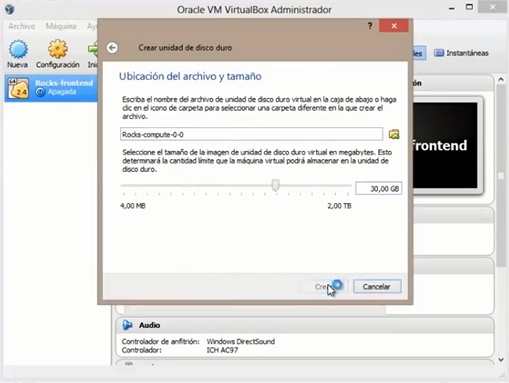Click the 4,00 MB minimum label
The width and height of the screenshot is (509, 383).
click(133, 206)
